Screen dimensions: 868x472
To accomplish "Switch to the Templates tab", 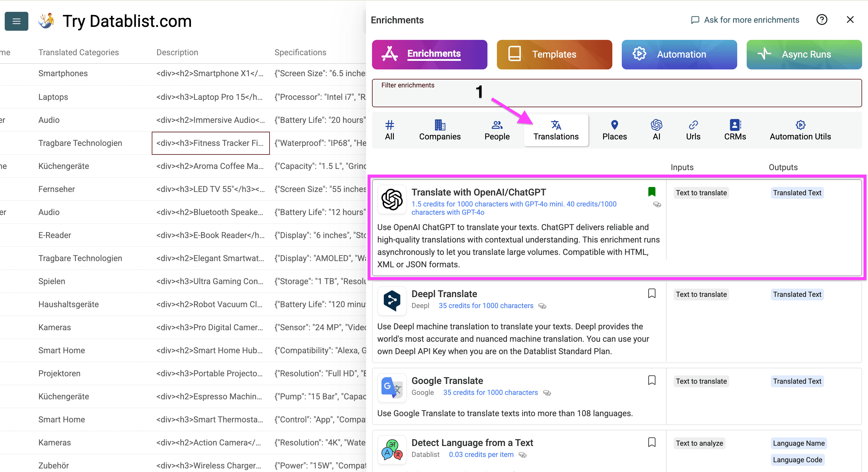I will (x=554, y=54).
